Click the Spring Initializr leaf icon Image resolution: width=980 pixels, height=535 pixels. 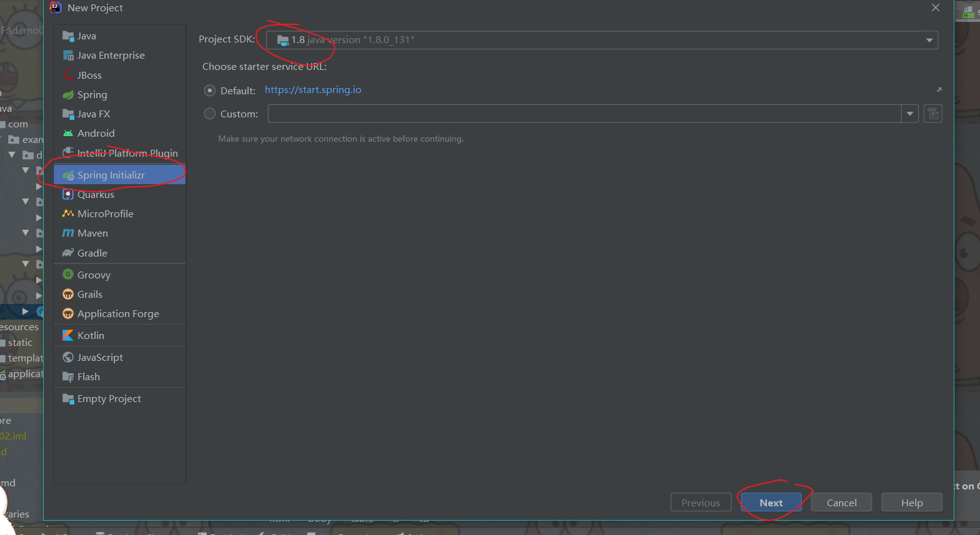[68, 175]
